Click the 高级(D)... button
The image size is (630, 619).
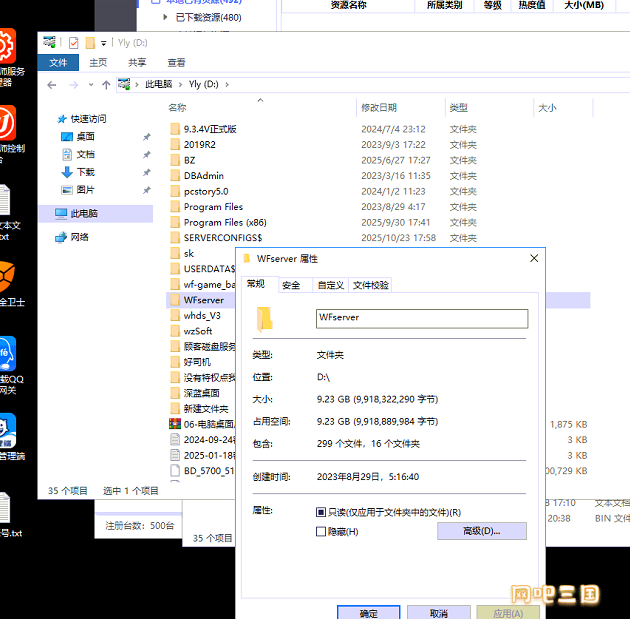[481, 531]
